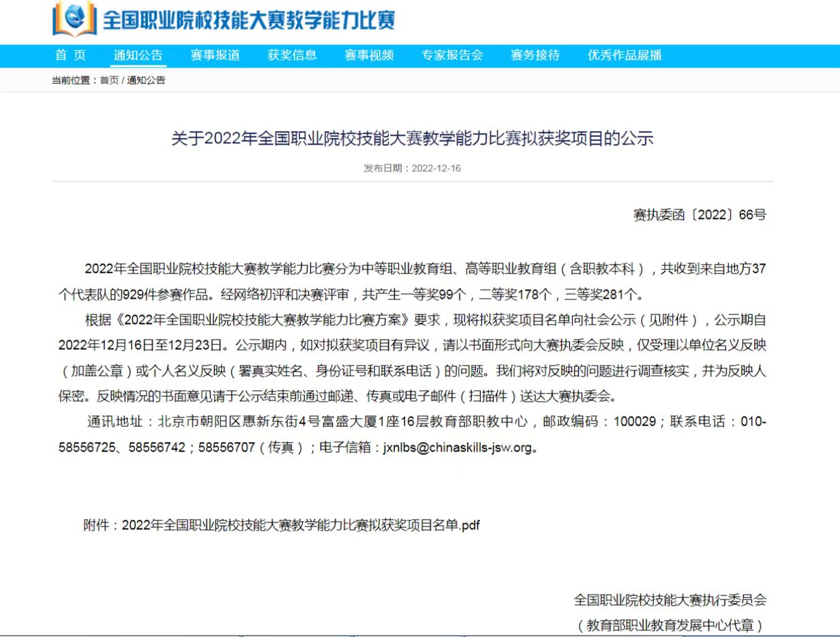The width and height of the screenshot is (840, 637).
Task: Go to 专家报告会 menu item
Action: coord(453,55)
